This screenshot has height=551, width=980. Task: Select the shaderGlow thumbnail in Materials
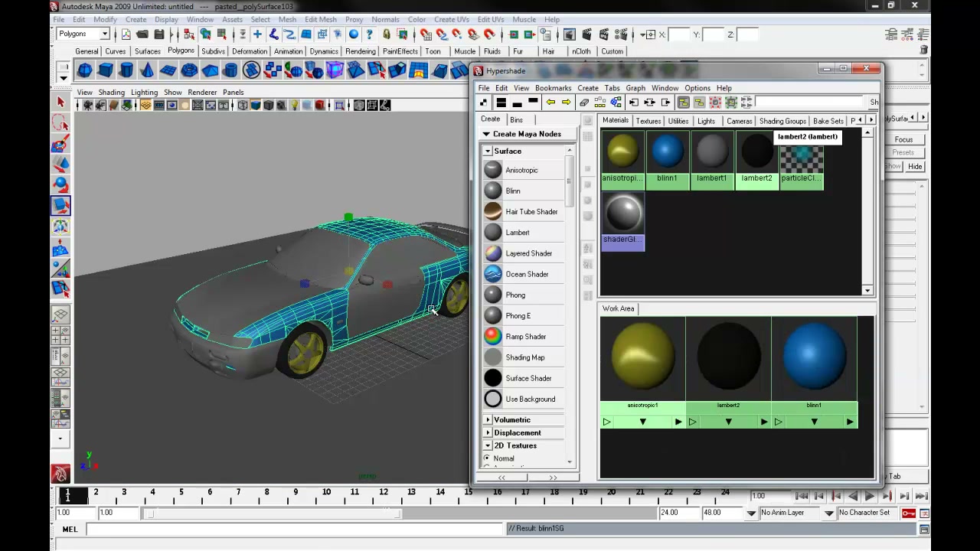coord(622,220)
